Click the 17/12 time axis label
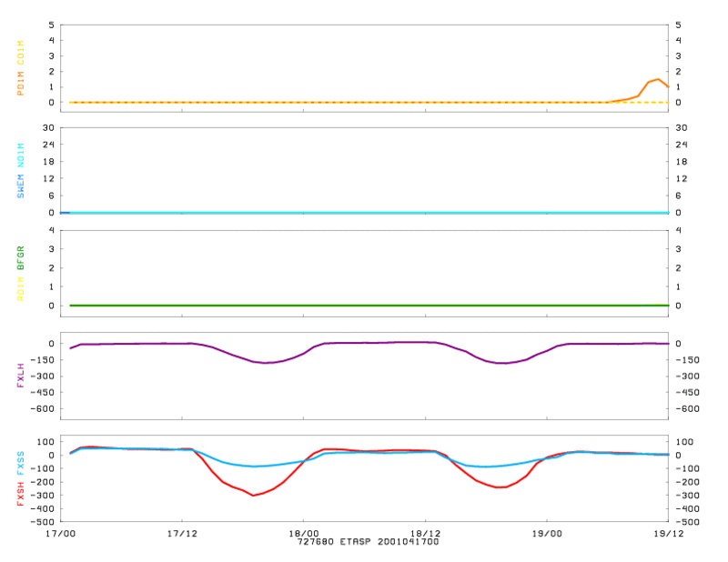Screen dimensions: 728x562 [182, 534]
